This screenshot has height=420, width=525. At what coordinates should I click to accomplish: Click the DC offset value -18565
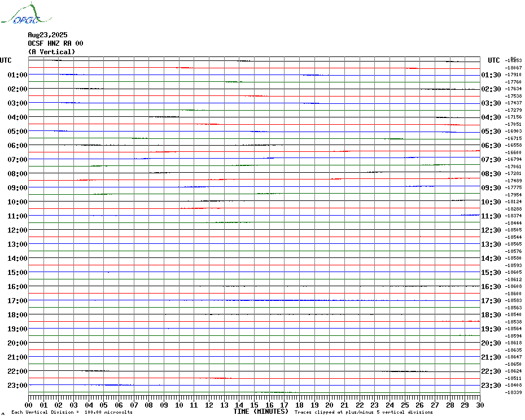click(513, 244)
